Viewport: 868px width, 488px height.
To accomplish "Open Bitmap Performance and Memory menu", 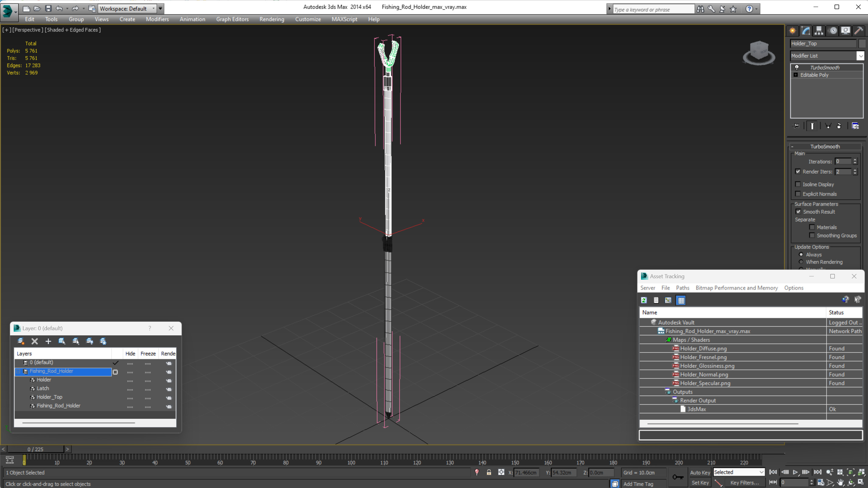I will coord(737,288).
